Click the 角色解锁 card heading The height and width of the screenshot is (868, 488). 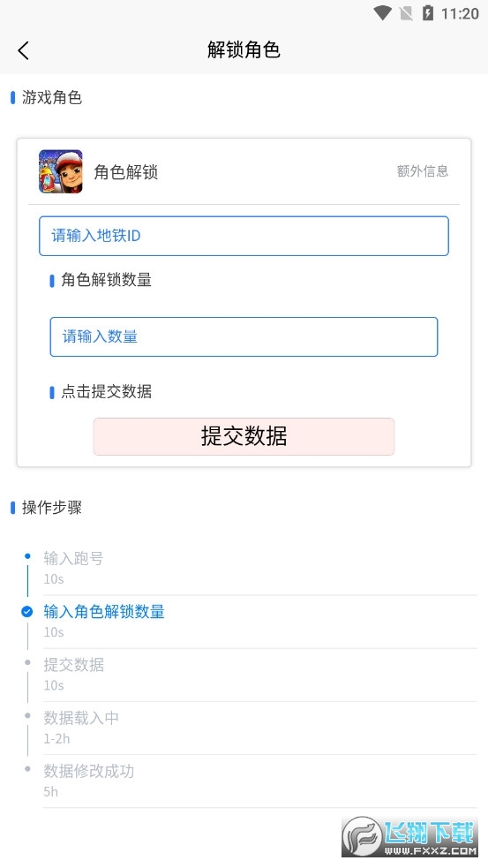pos(126,172)
